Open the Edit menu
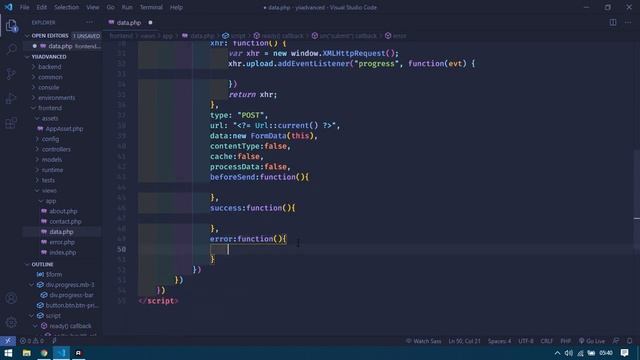640x360 pixels. pyautogui.click(x=42, y=7)
